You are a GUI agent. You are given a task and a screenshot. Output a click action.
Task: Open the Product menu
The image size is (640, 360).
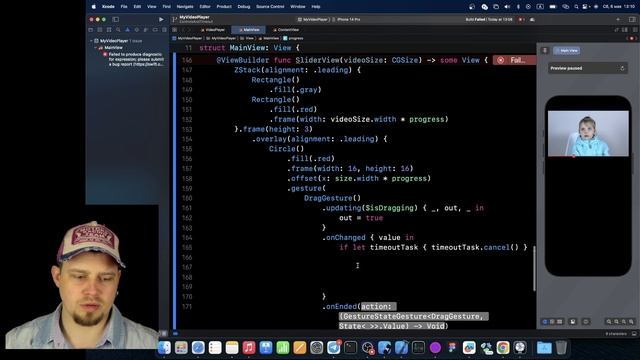pyautogui.click(x=224, y=7)
